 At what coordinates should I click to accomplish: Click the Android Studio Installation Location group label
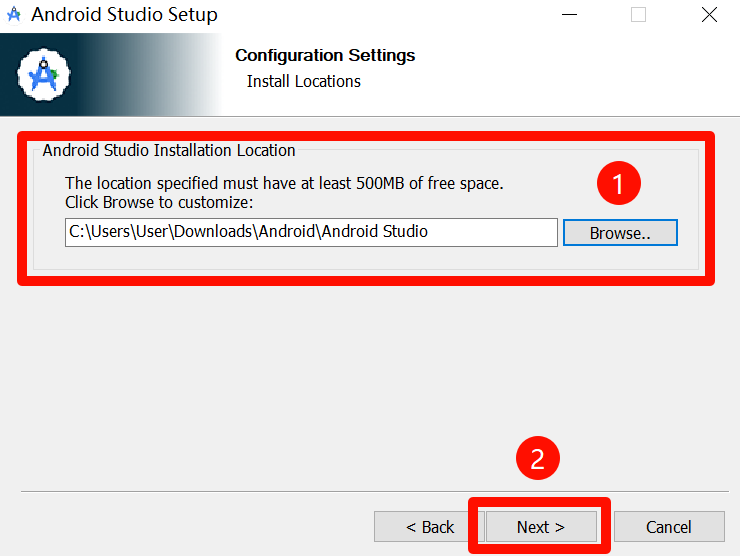(x=169, y=151)
